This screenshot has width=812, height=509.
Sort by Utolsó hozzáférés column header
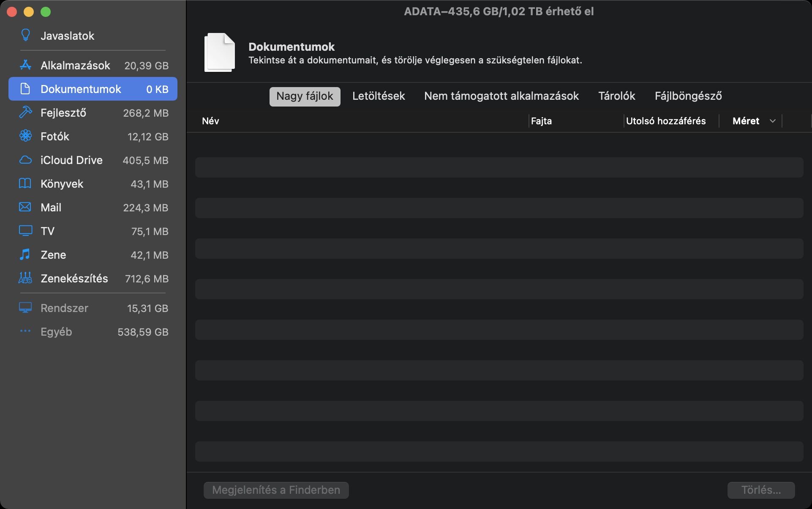tap(665, 121)
